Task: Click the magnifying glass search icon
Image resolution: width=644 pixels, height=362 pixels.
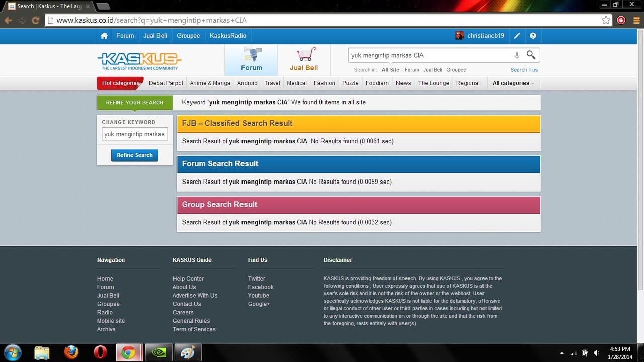Action: click(531, 55)
